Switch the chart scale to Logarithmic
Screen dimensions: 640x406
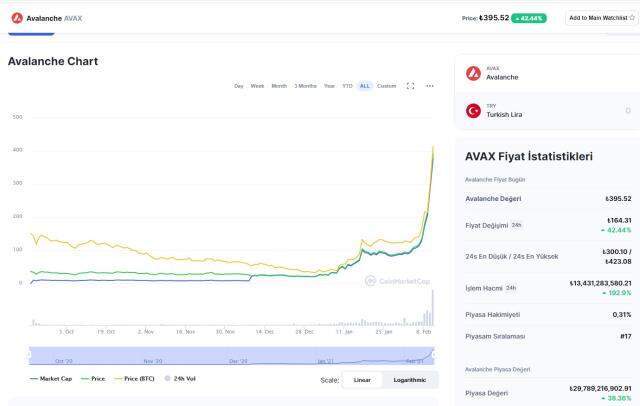[410, 380]
